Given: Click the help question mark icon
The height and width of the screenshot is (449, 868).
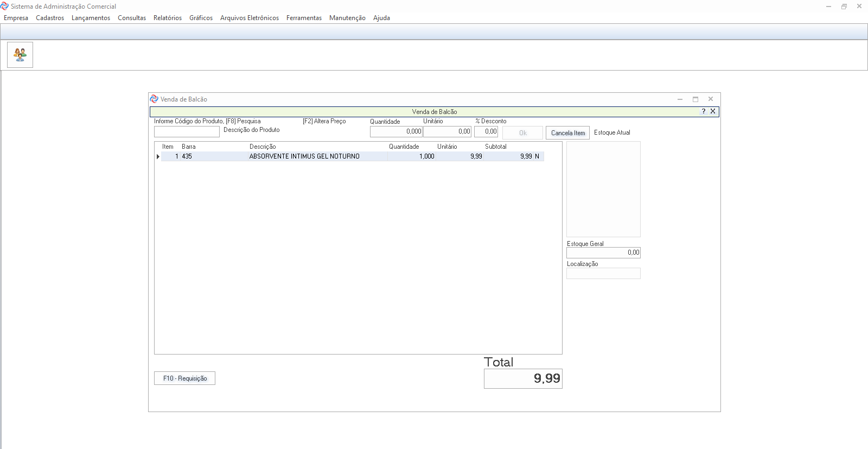Looking at the screenshot, I should pos(704,111).
